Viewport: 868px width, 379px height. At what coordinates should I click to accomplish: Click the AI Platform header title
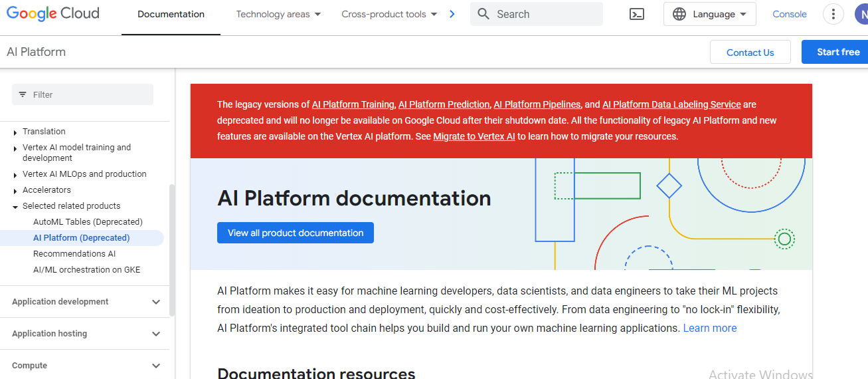[x=36, y=52]
